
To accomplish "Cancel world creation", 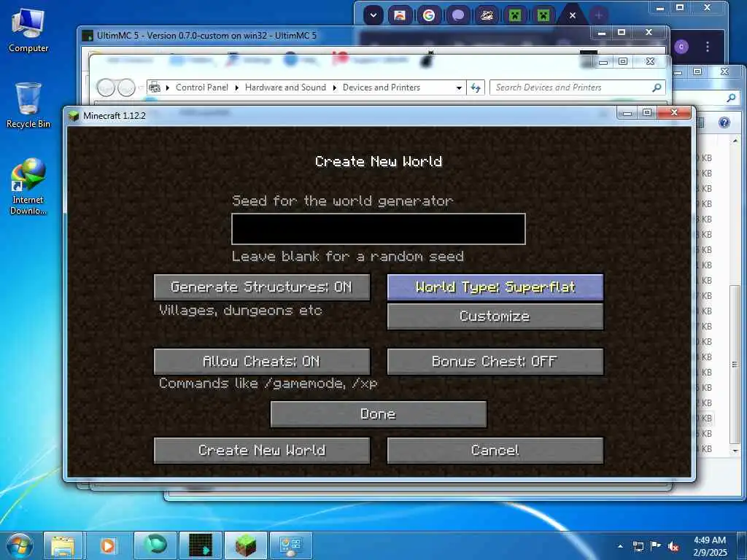I will point(495,451).
